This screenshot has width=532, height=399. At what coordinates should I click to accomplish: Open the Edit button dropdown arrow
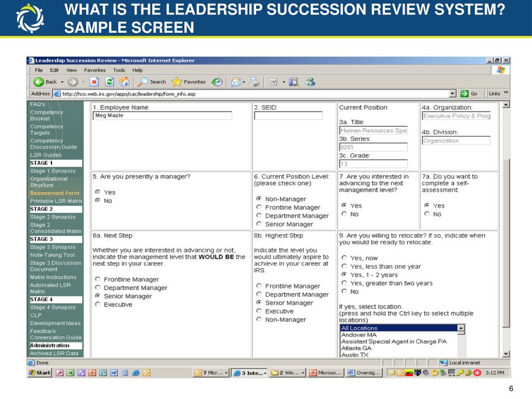pos(284,82)
